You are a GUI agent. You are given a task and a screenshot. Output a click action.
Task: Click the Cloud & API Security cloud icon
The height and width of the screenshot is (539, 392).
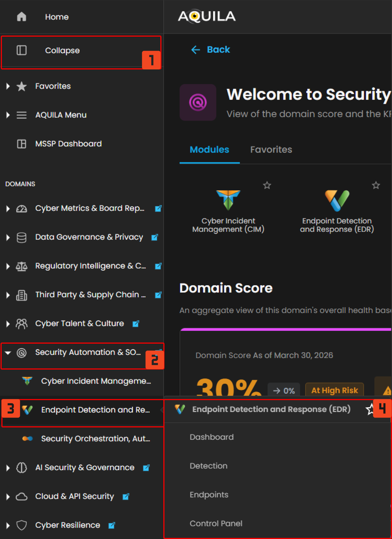pos(21,497)
